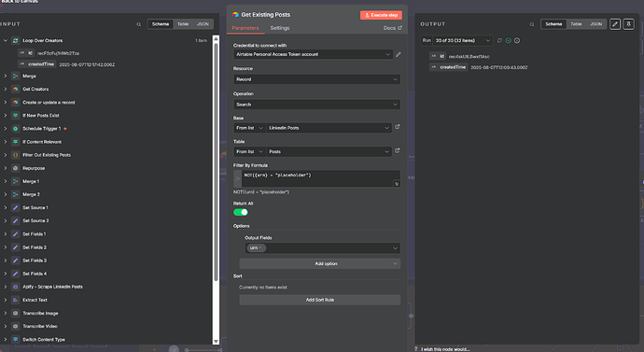Toggle the Return All switch

[241, 212]
